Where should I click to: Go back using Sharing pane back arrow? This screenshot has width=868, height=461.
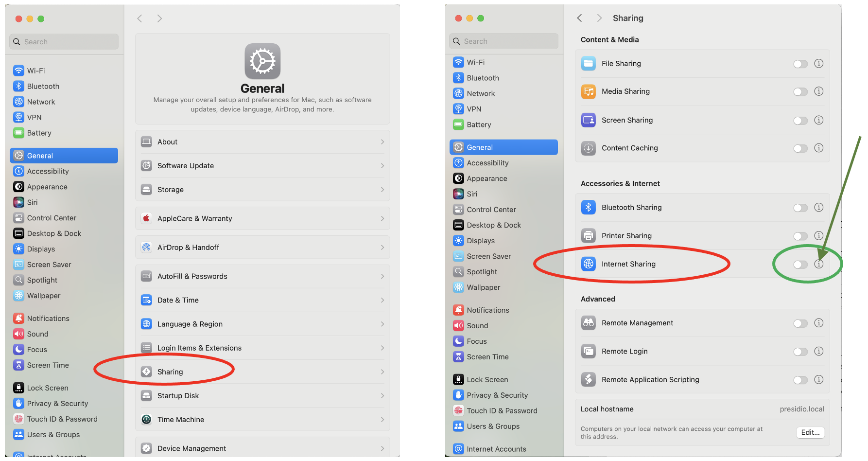[579, 18]
